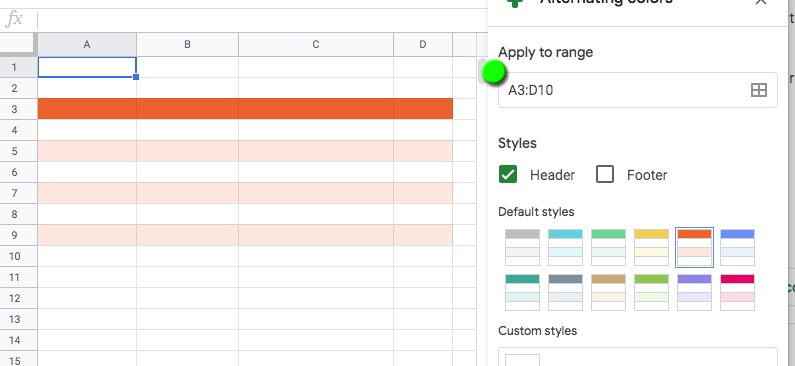This screenshot has width=795, height=366.
Task: Choose the tan default style
Action: (608, 292)
